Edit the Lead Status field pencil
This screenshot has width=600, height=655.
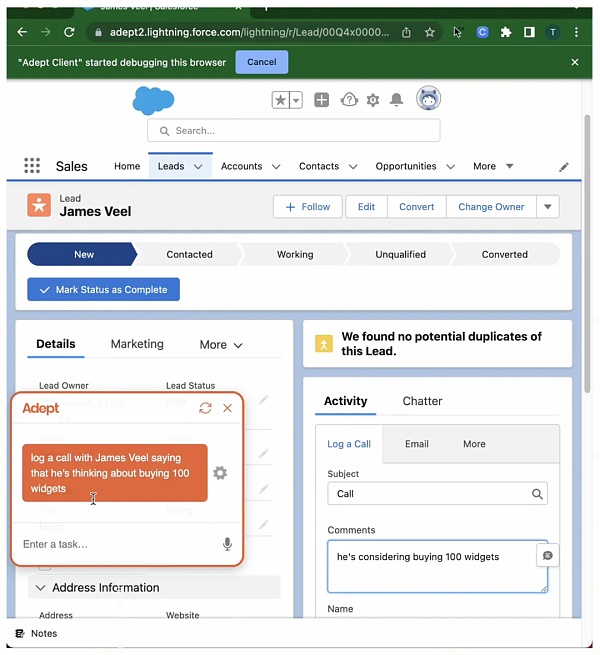point(263,400)
